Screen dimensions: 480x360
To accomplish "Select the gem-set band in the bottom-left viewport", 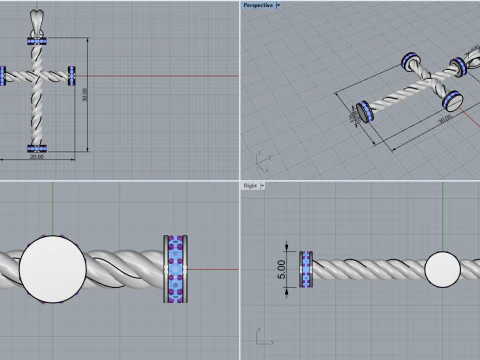I will tap(175, 269).
